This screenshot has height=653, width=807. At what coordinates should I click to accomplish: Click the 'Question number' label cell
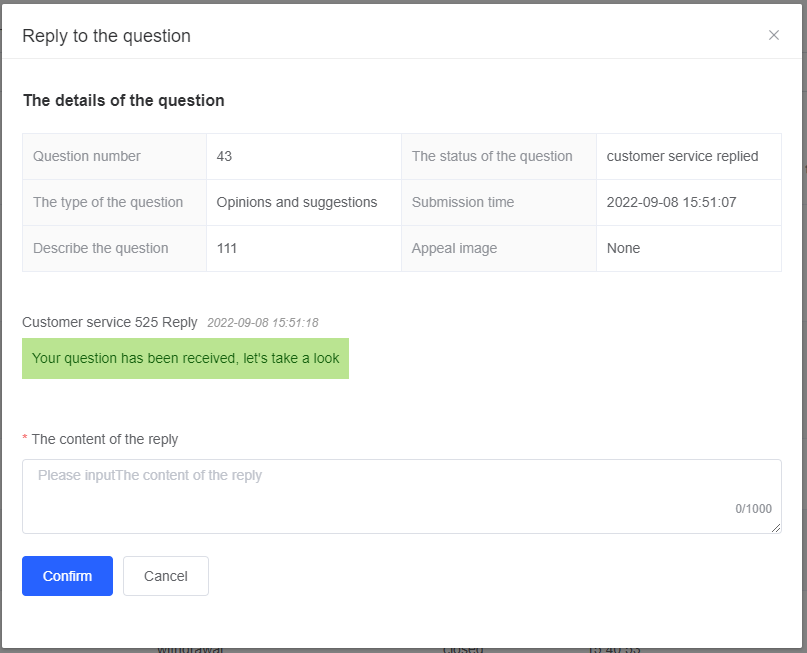click(87, 156)
